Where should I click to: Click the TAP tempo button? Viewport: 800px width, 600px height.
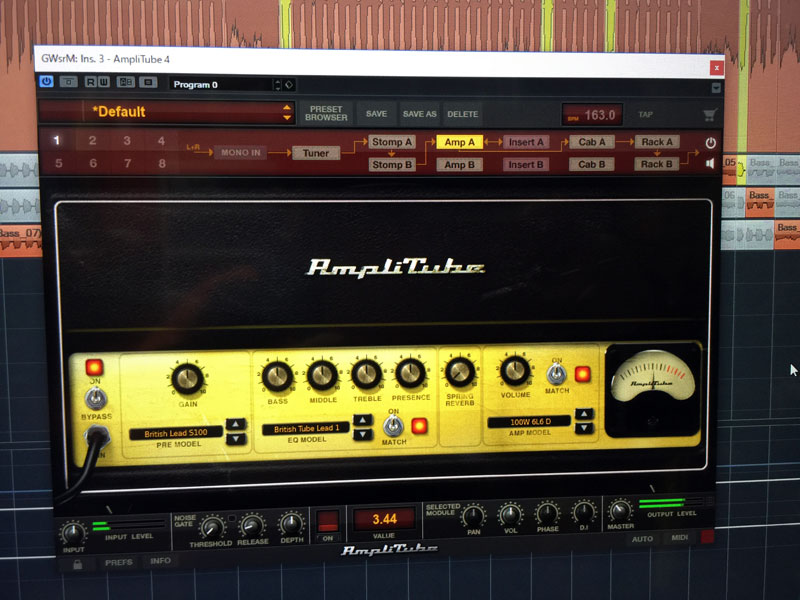click(x=645, y=115)
